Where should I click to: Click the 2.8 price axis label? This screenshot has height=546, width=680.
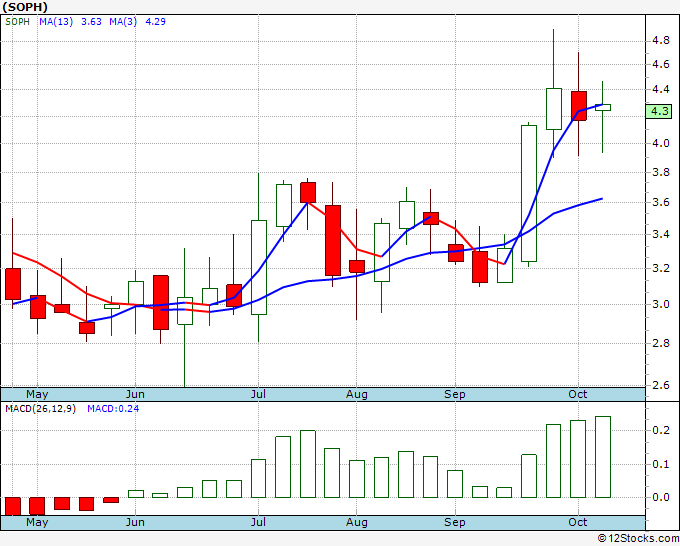pos(660,343)
